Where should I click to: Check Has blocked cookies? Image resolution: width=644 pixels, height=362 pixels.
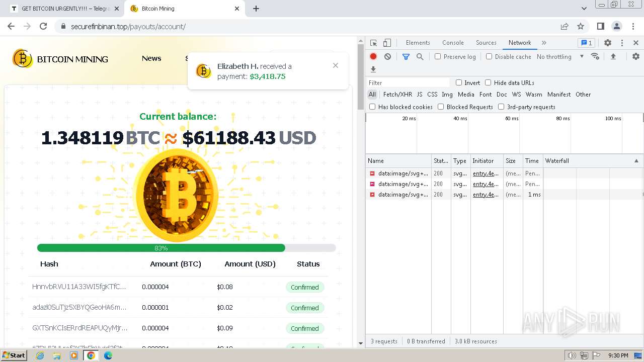[x=372, y=107]
